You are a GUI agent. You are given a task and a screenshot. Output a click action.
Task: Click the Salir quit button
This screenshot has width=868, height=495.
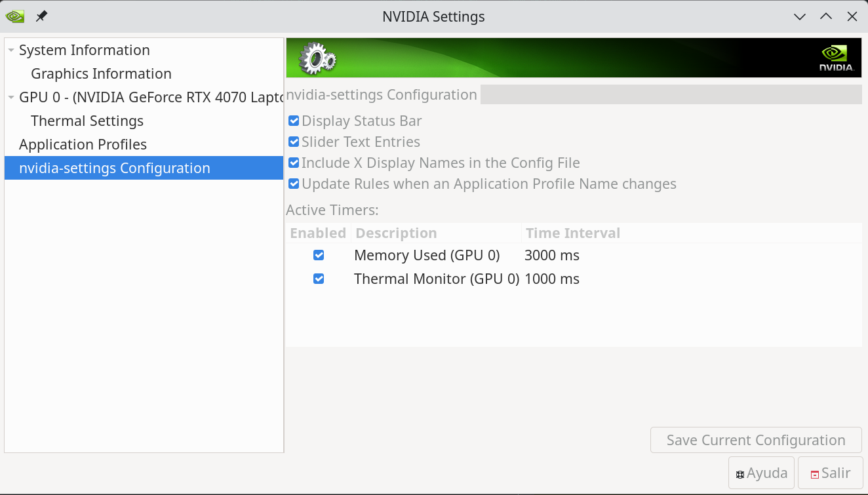point(830,473)
